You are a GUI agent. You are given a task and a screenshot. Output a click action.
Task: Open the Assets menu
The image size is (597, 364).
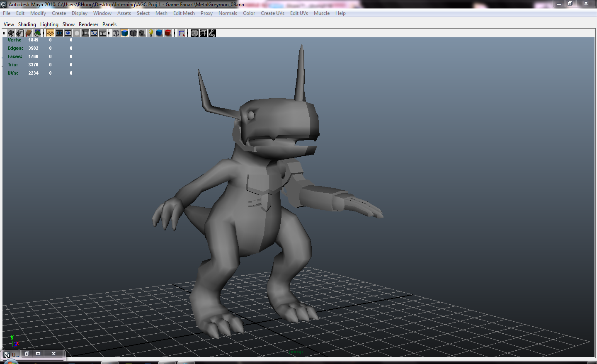point(124,13)
